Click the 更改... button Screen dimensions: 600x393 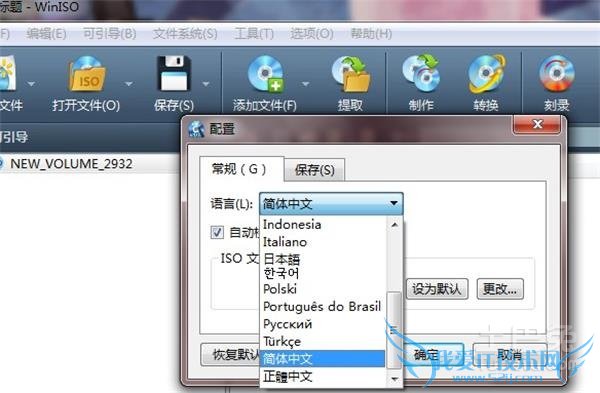tap(500, 289)
